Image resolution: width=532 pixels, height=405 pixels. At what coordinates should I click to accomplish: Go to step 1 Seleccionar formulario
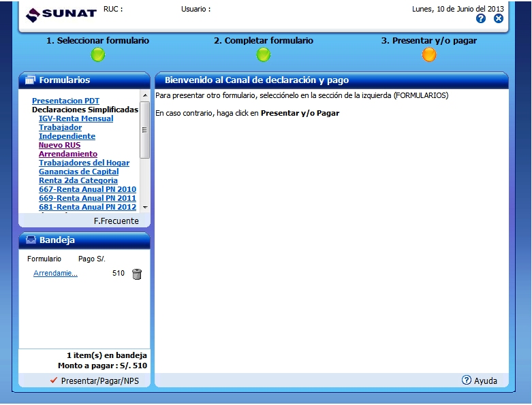pyautogui.click(x=97, y=40)
